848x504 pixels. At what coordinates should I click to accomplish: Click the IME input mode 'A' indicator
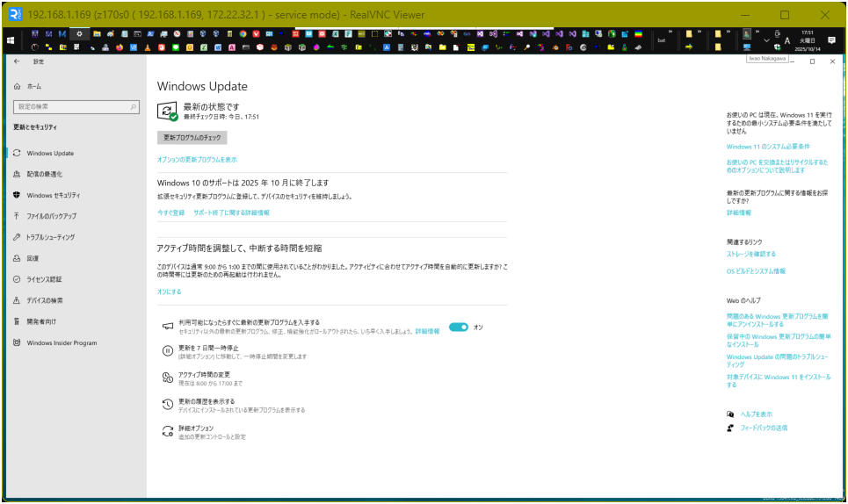[x=787, y=40]
